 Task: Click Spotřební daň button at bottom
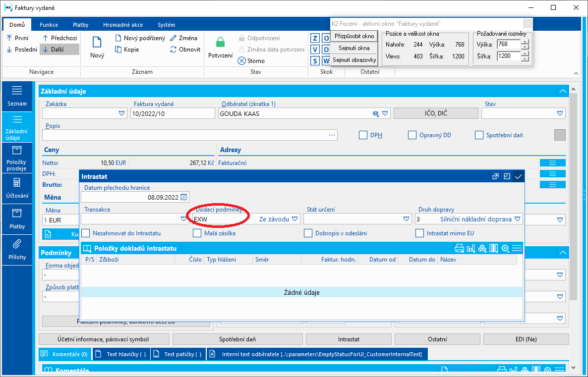[x=237, y=339]
